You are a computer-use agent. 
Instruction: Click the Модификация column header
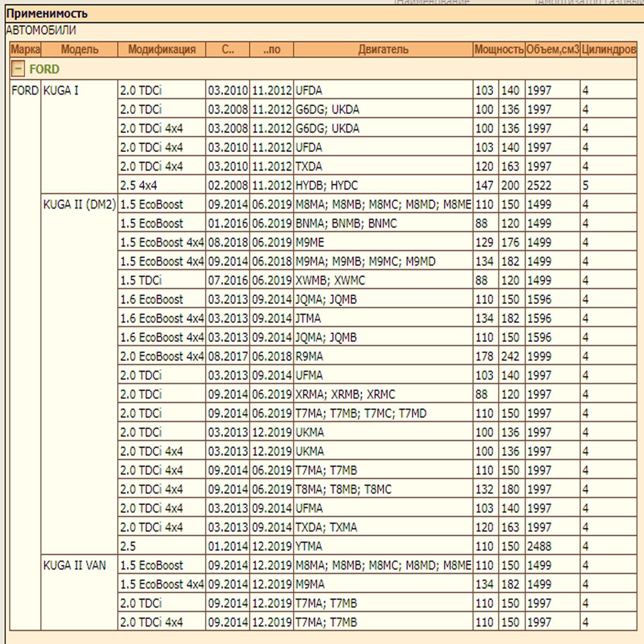click(162, 50)
